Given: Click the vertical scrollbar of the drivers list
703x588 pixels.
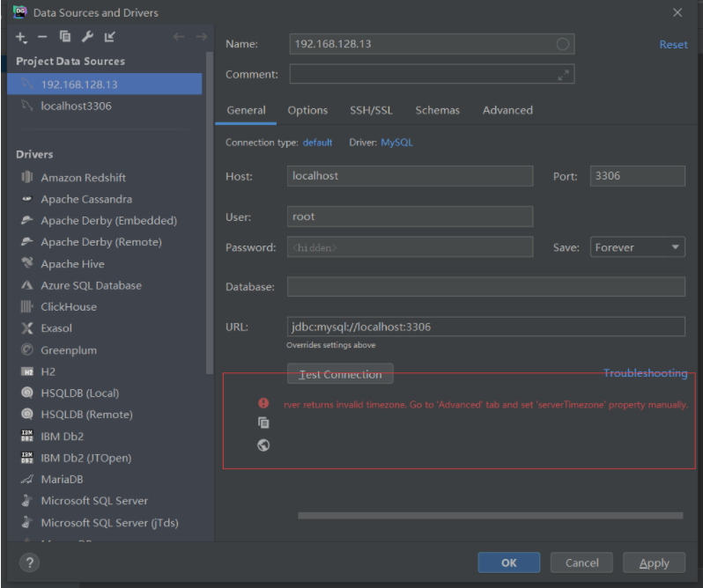Looking at the screenshot, I should coord(209,213).
